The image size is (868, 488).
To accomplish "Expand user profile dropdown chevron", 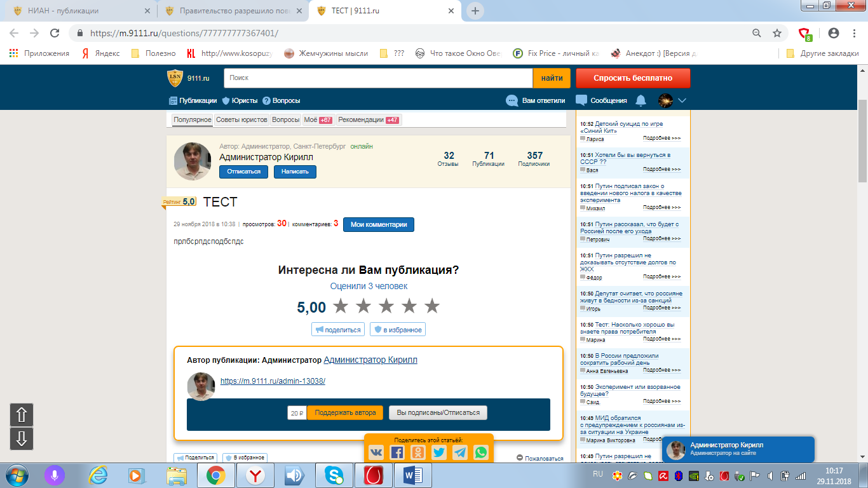I will (682, 100).
